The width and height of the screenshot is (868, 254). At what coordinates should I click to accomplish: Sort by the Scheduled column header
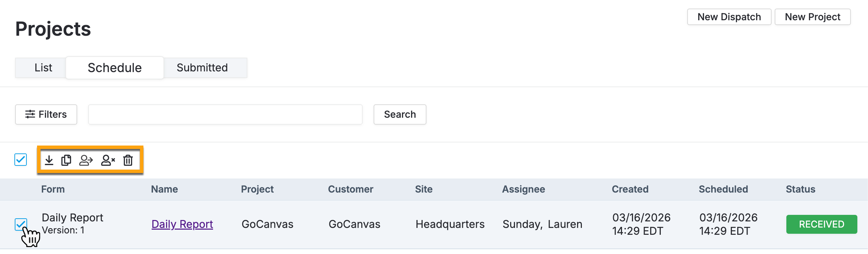pyautogui.click(x=723, y=189)
